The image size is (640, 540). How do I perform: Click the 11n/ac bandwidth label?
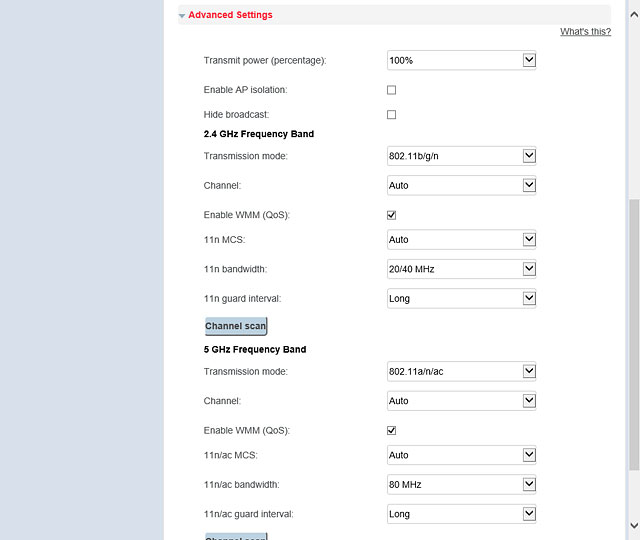click(x=242, y=484)
